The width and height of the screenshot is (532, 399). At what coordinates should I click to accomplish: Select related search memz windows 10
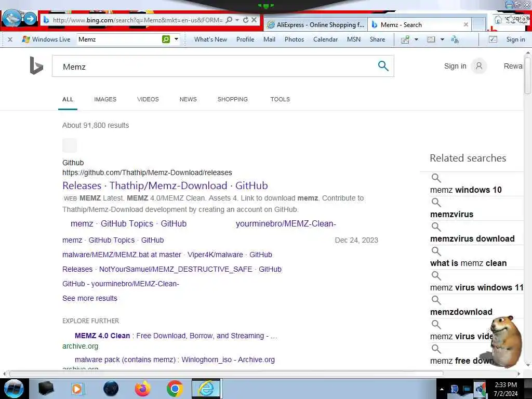465,190
